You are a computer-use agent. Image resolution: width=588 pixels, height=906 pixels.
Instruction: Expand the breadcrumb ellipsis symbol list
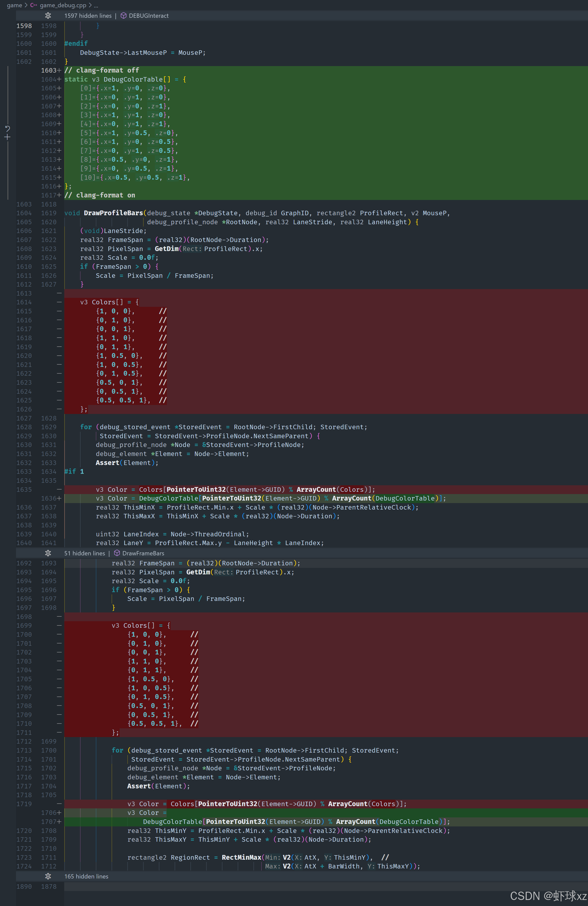pyautogui.click(x=96, y=5)
